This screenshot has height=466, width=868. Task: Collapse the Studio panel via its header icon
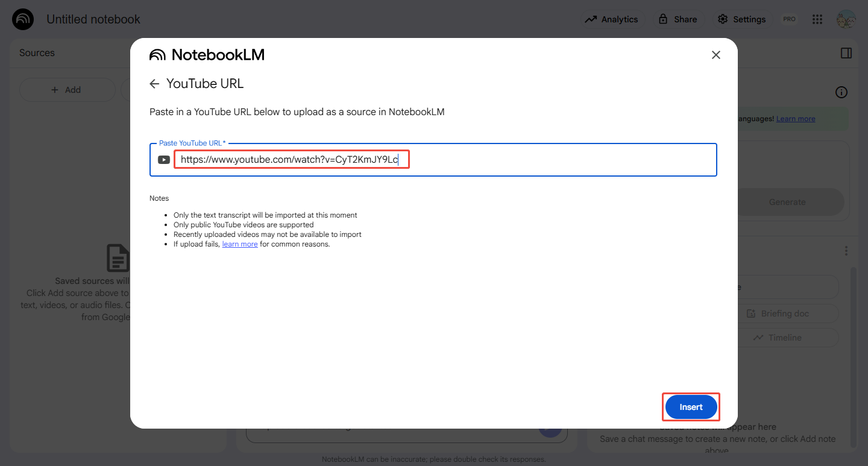(846, 53)
